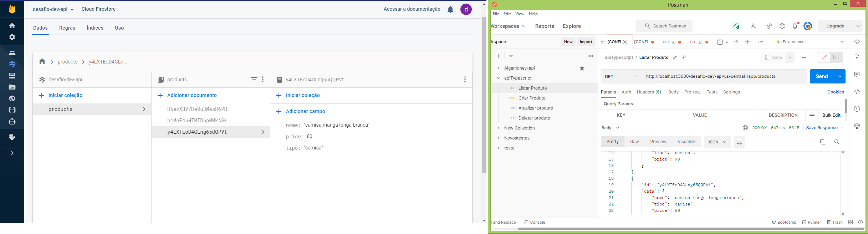The width and height of the screenshot is (868, 234).
Task: Click Import button in Postman sidebar
Action: (586, 42)
